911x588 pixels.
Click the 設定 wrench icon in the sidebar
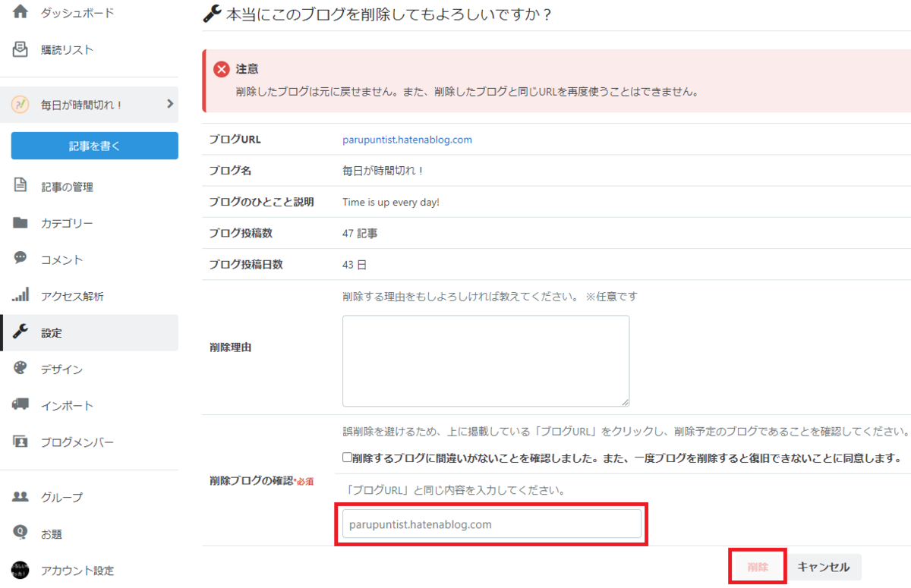pos(20,332)
